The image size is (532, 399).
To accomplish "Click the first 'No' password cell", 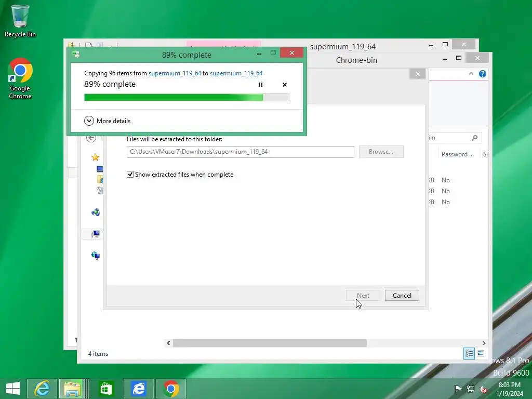I will 445,180.
